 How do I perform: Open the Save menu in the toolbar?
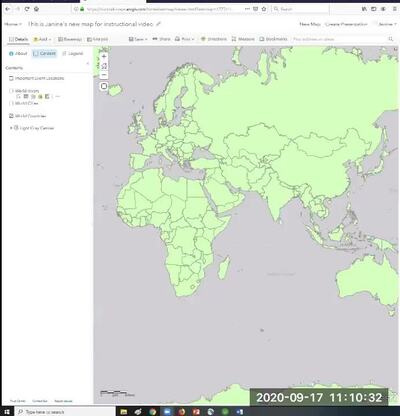coord(138,39)
